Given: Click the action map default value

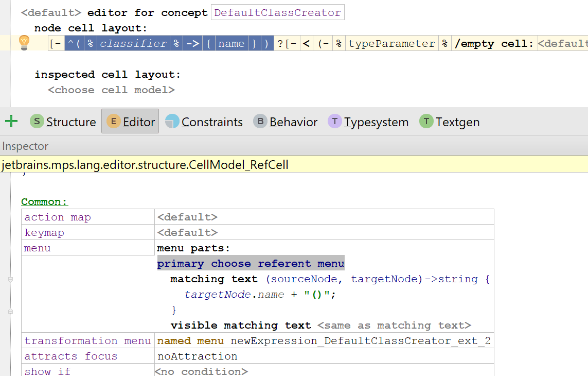Looking at the screenshot, I should point(187,217).
